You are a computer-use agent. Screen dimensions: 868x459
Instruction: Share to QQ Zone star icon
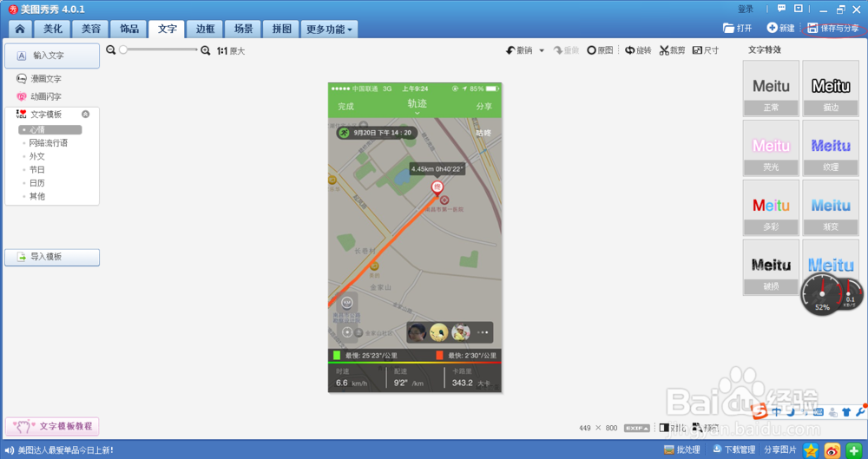[811, 449]
